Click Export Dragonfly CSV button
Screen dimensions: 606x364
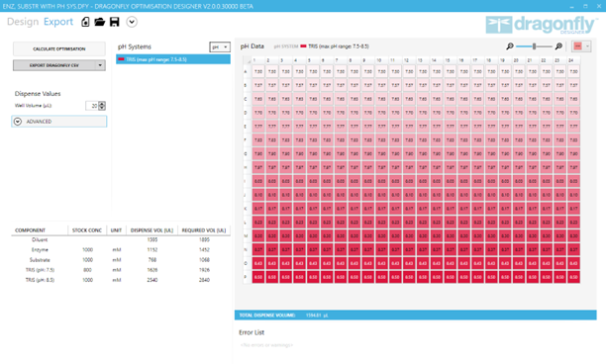point(54,65)
